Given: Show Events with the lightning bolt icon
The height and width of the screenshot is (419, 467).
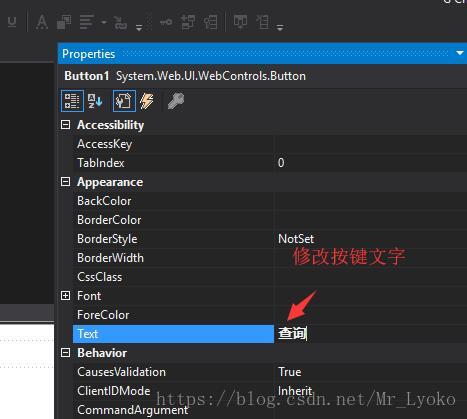Looking at the screenshot, I should (x=147, y=101).
